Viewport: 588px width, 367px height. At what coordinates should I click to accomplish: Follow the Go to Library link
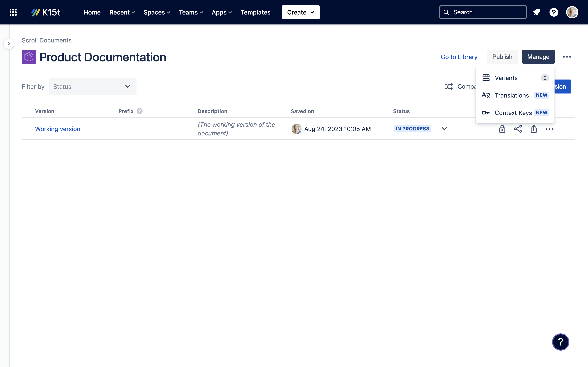(x=459, y=57)
